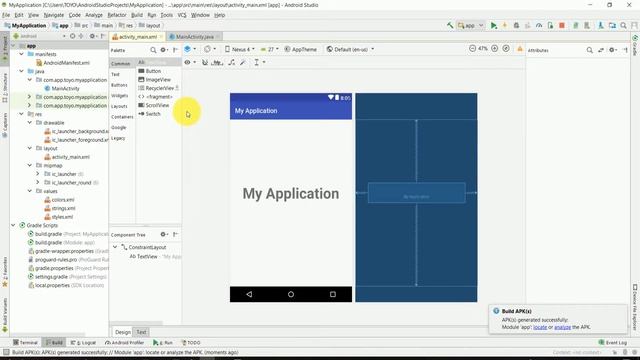Open AndroidManifest.xml file
Image resolution: width=640 pixels, height=360 pixels.
63,63
